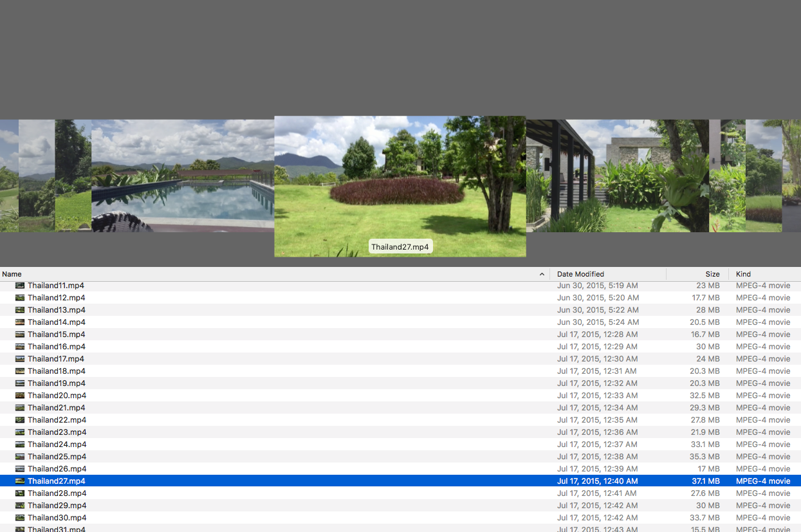The height and width of the screenshot is (532, 801).
Task: Click MPEG-4 movie in the Thailand23.mp4 row
Action: click(x=763, y=432)
